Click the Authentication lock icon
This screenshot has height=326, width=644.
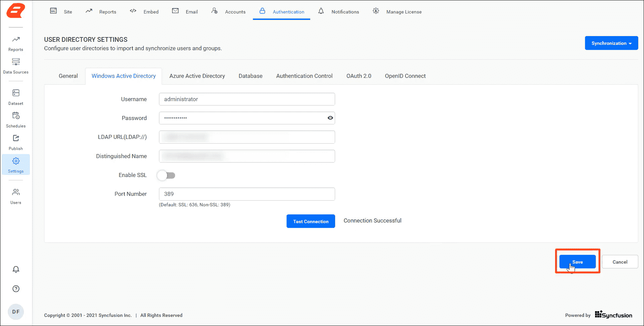(262, 11)
